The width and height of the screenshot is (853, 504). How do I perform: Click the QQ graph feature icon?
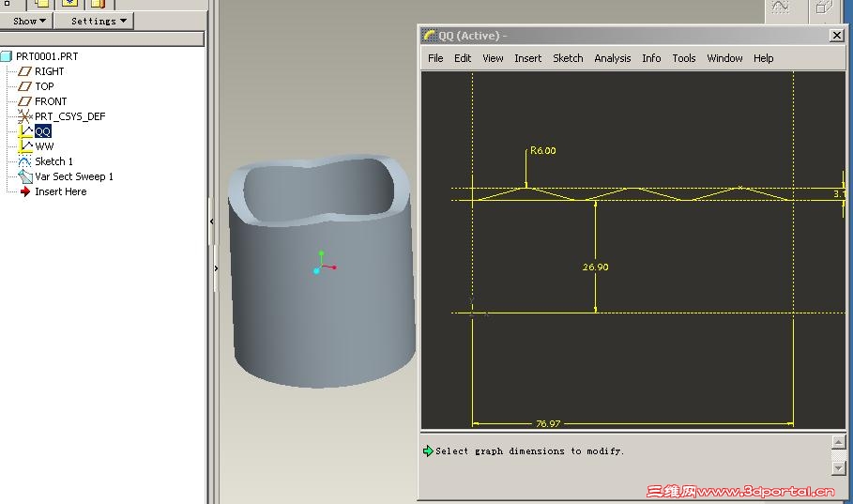tap(25, 131)
